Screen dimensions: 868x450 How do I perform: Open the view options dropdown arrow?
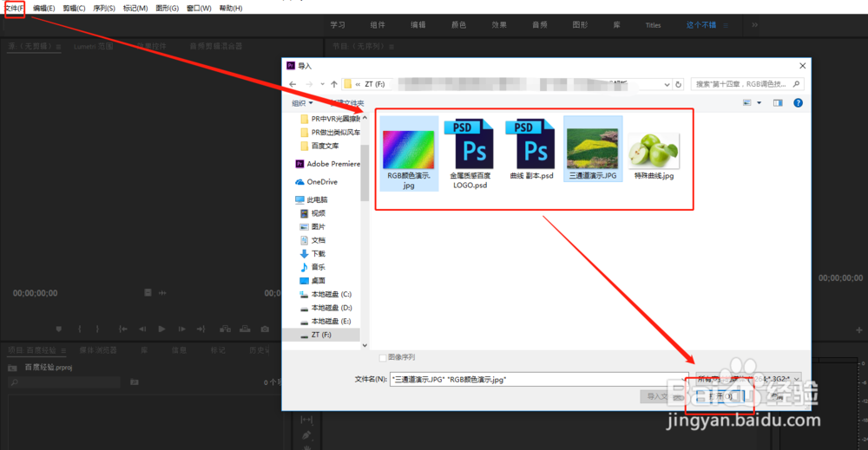pyautogui.click(x=759, y=103)
